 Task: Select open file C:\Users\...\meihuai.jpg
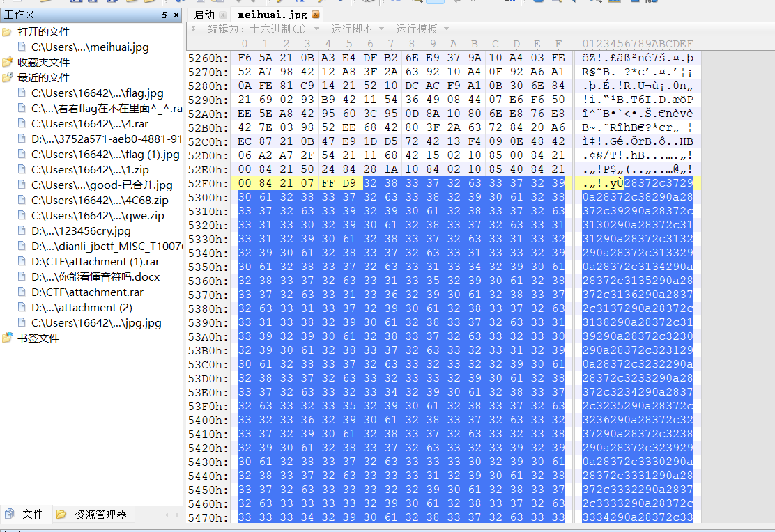(90, 47)
